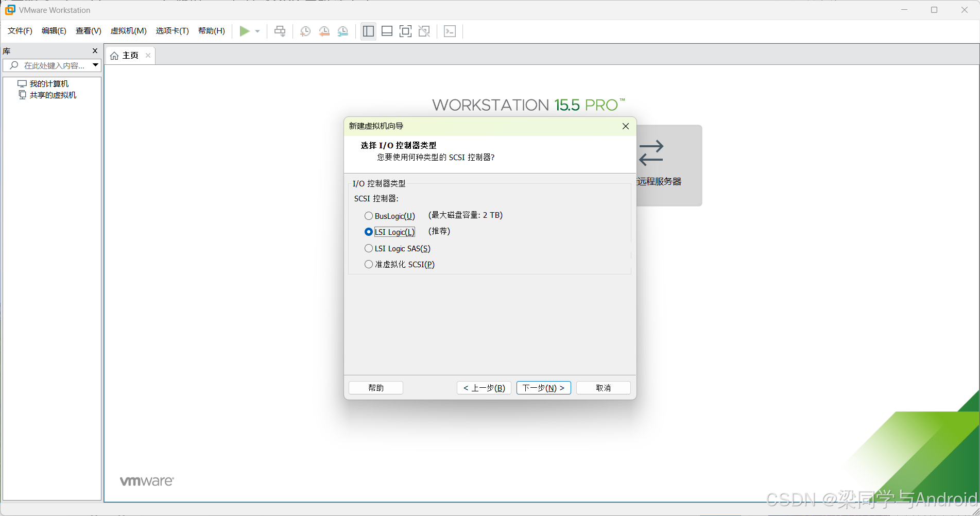Click the 下一步(N) > button
980x516 pixels.
tap(544, 388)
